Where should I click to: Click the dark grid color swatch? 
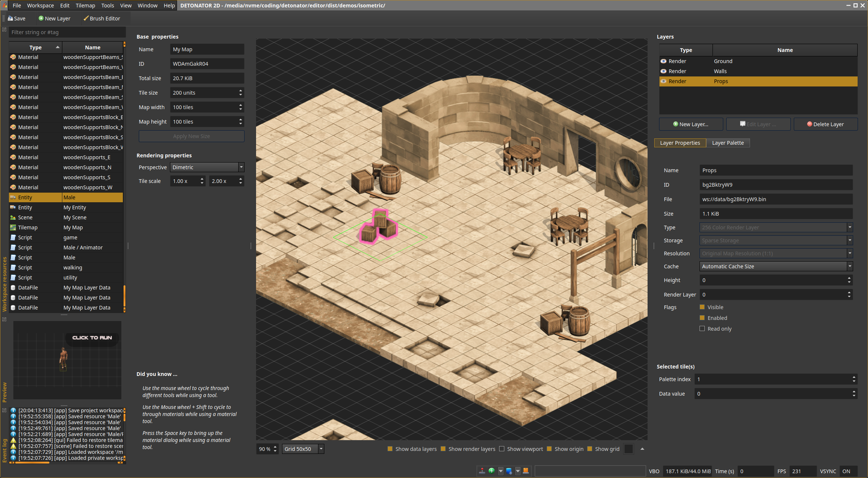click(x=629, y=449)
